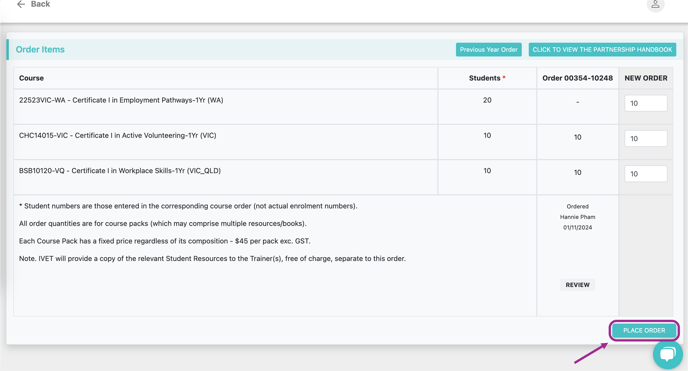
Task: Open Previous Year Order
Action: click(x=488, y=50)
